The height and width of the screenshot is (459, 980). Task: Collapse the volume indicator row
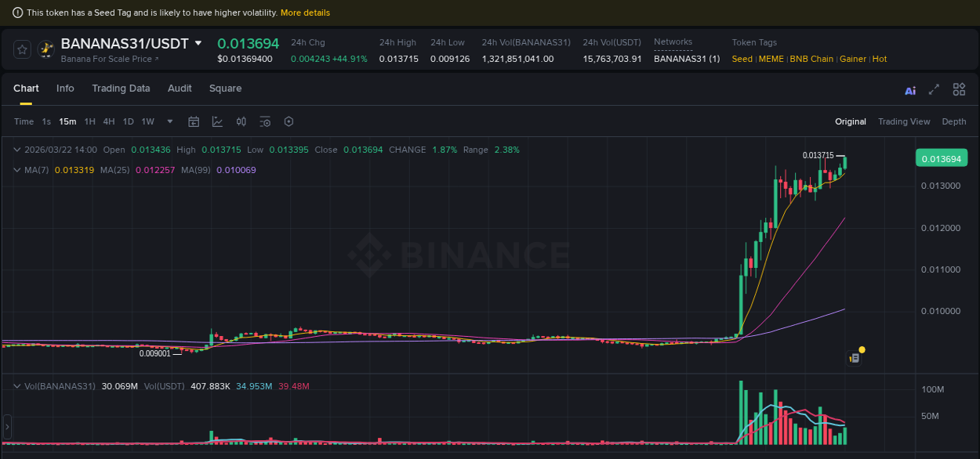point(16,385)
